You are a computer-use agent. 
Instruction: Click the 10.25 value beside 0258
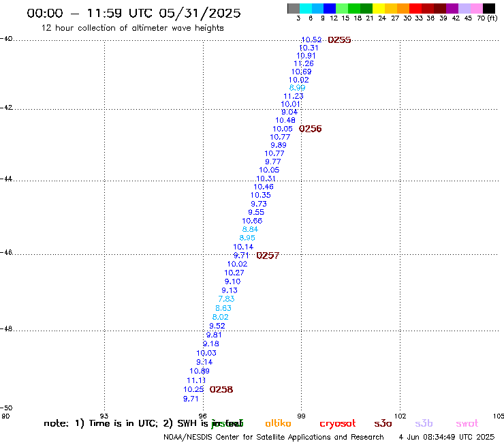point(193,390)
